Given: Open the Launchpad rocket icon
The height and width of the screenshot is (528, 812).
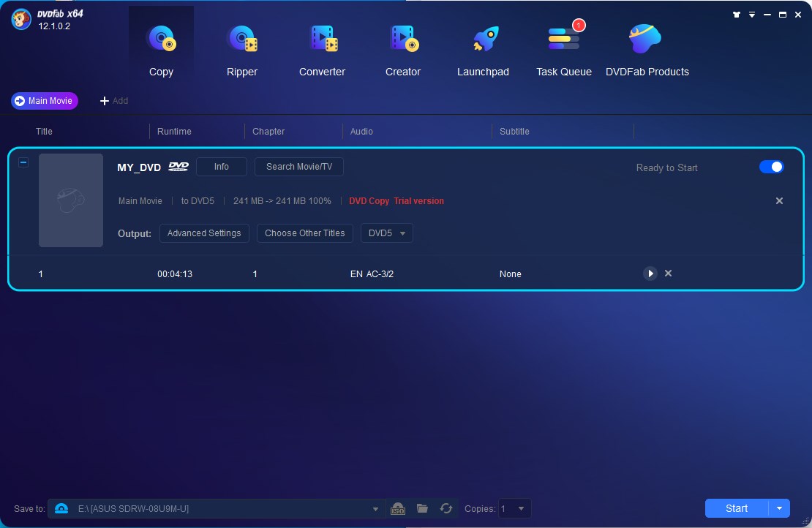Looking at the screenshot, I should [483, 48].
